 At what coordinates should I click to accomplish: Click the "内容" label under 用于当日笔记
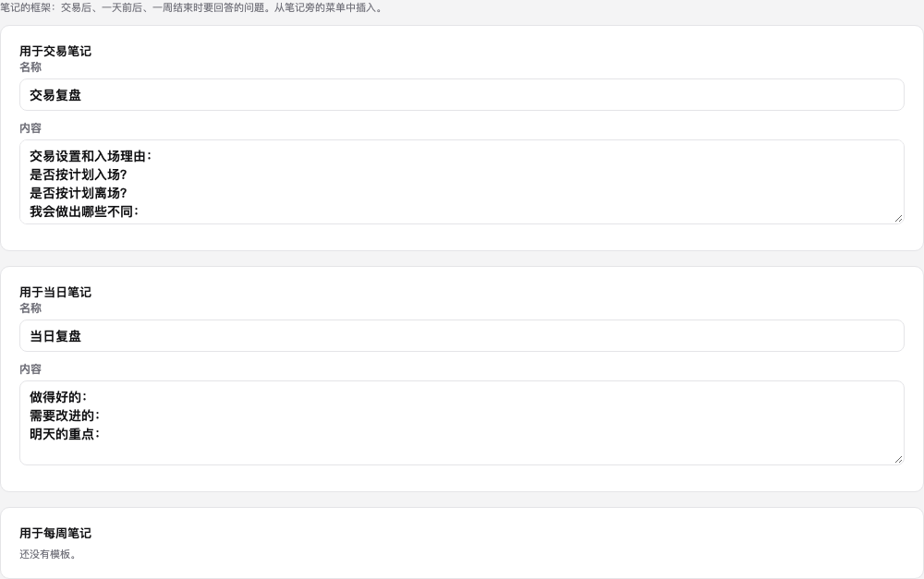point(30,369)
